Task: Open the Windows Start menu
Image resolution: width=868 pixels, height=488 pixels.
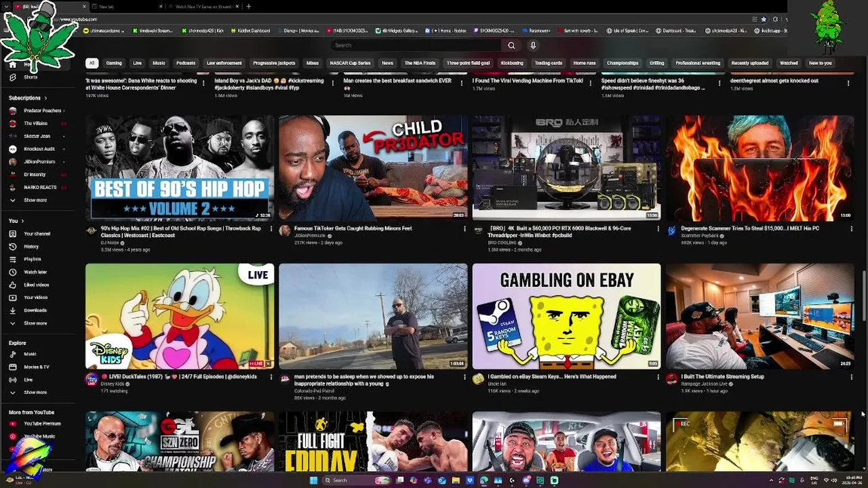Action: click(313, 481)
